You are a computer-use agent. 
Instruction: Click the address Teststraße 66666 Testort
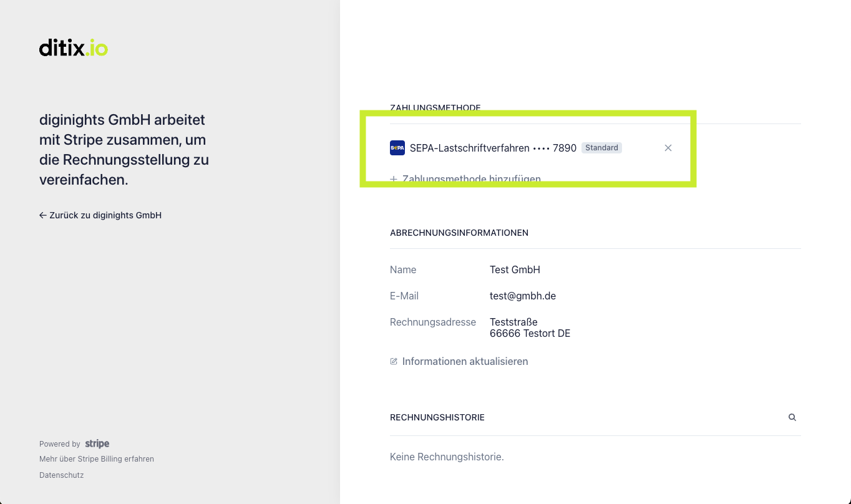tap(530, 327)
